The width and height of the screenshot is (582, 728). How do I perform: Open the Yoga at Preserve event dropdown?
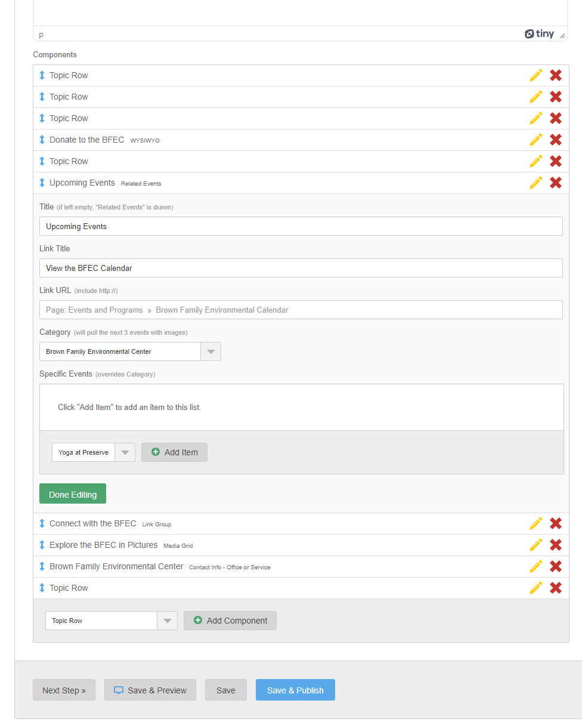tap(94, 452)
